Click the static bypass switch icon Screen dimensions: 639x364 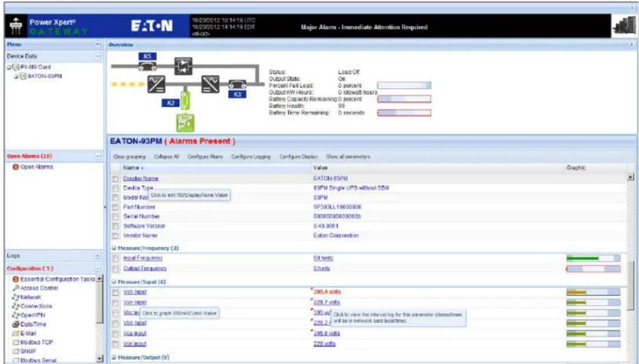183,66
